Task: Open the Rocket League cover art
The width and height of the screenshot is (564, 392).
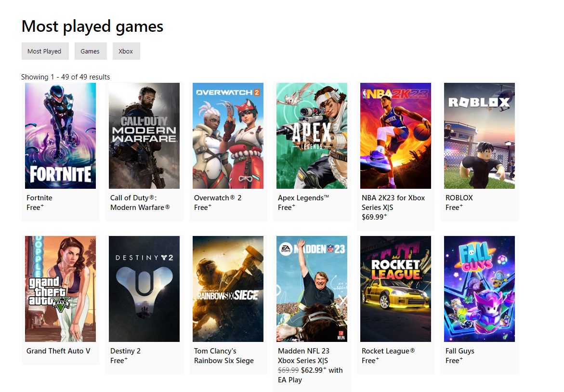Action: [395, 289]
